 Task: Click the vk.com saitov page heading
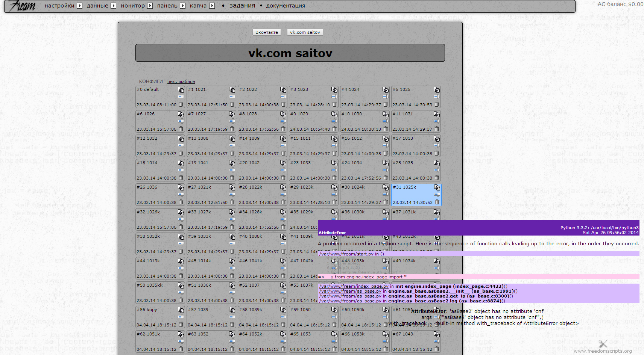pyautogui.click(x=290, y=53)
